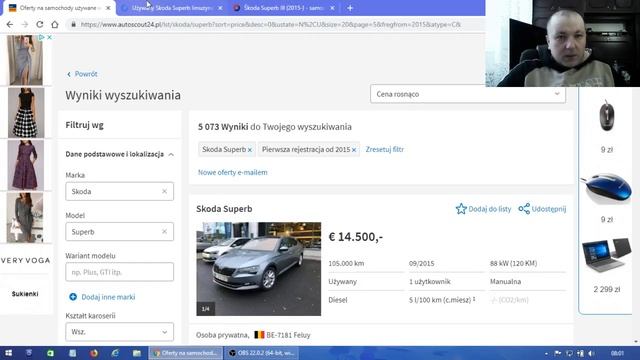The image size is (640, 360).
Task: Open Internet Explorer from the taskbar
Action: click(x=115, y=353)
